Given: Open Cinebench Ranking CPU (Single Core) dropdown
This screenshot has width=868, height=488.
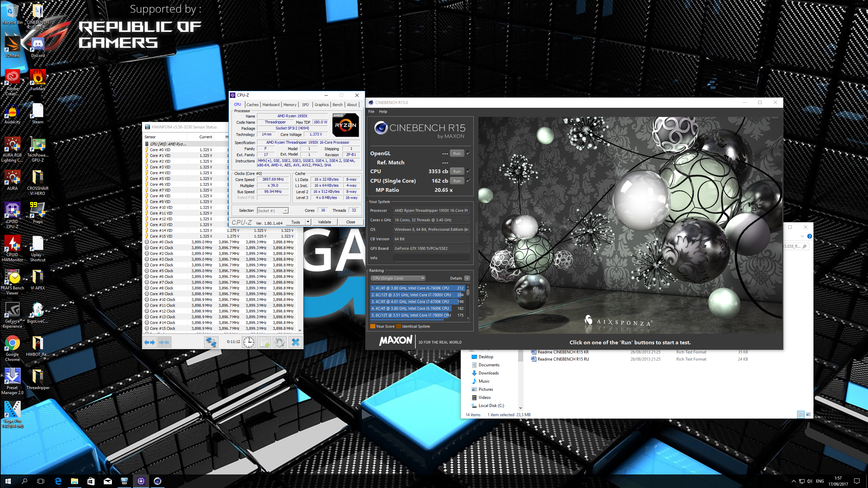Looking at the screenshot, I should click(398, 278).
